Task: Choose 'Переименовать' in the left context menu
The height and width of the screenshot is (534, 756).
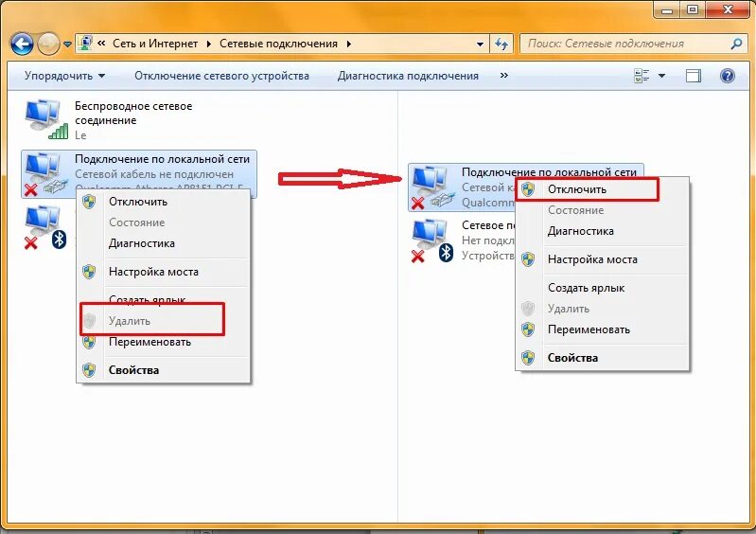Action: (x=164, y=342)
